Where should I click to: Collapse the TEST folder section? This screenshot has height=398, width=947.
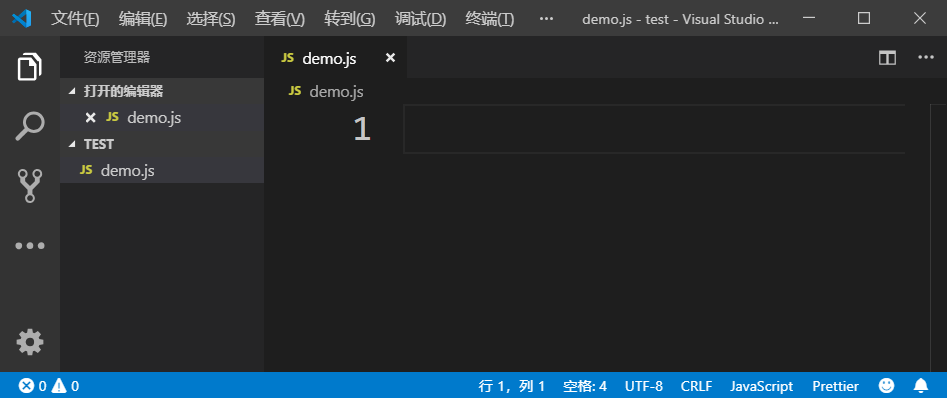point(162,144)
